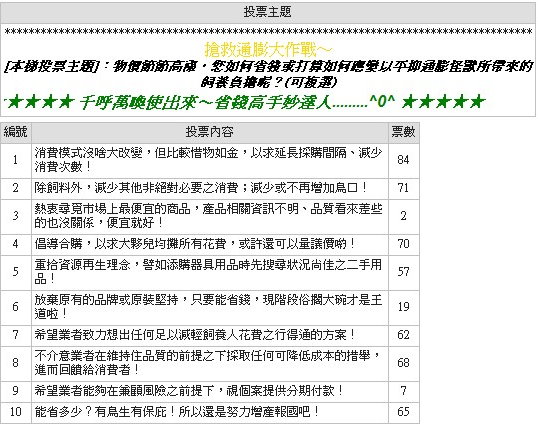The image size is (538, 426).
Task: Click row number 8 cell
Action: click(15, 363)
